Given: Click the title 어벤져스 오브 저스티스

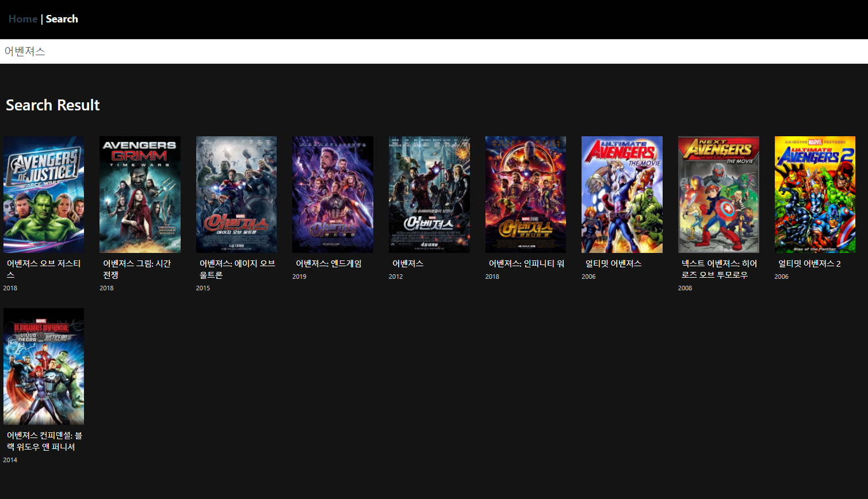Looking at the screenshot, I should click(44, 269).
